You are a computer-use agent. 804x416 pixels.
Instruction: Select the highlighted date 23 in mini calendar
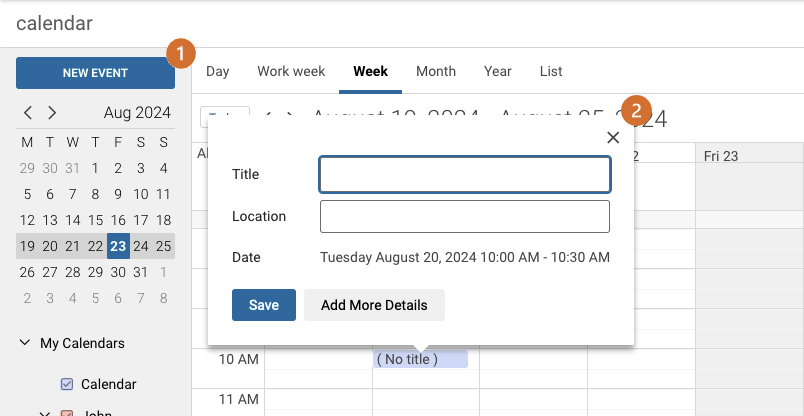118,246
